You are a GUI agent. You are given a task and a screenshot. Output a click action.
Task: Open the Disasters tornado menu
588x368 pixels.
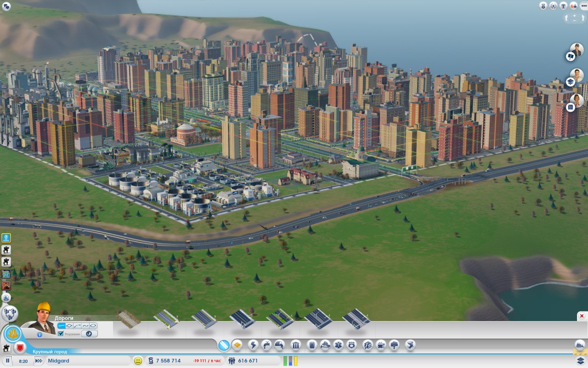pyautogui.click(x=410, y=345)
